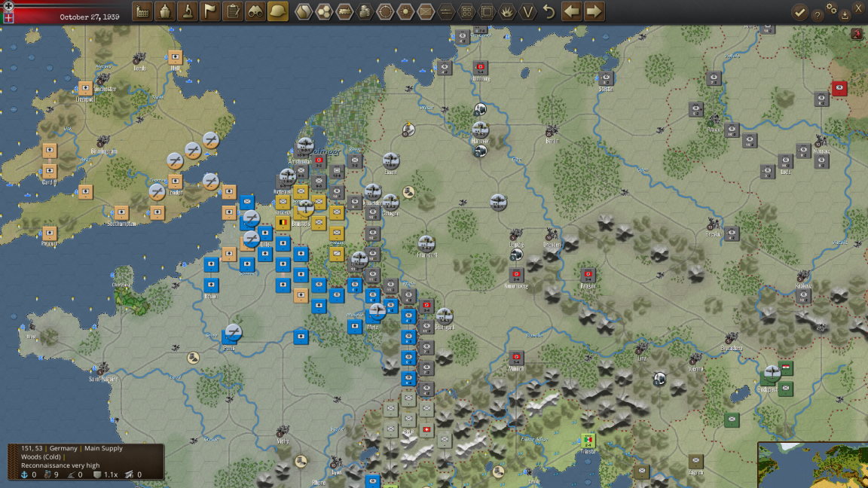
Task: Select the Swiss flag unit near Bern
Action: click(x=426, y=429)
